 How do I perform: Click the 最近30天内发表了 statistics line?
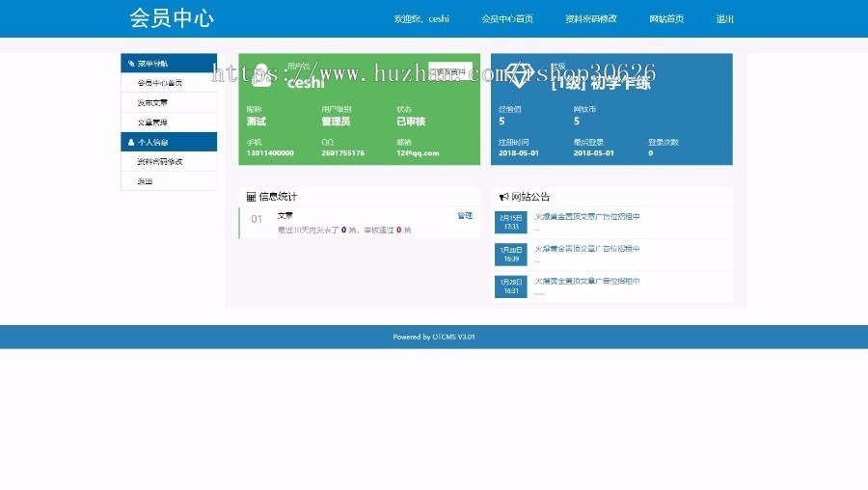pyautogui.click(x=344, y=230)
